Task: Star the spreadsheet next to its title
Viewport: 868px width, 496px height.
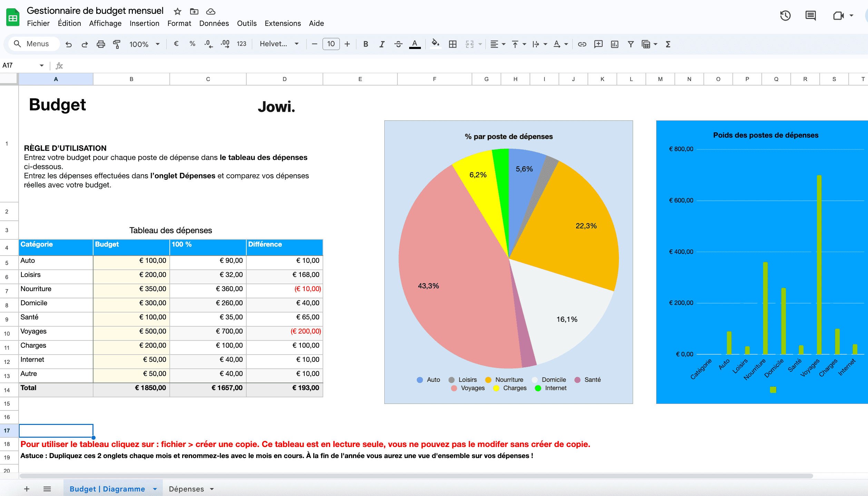Action: 177,11
